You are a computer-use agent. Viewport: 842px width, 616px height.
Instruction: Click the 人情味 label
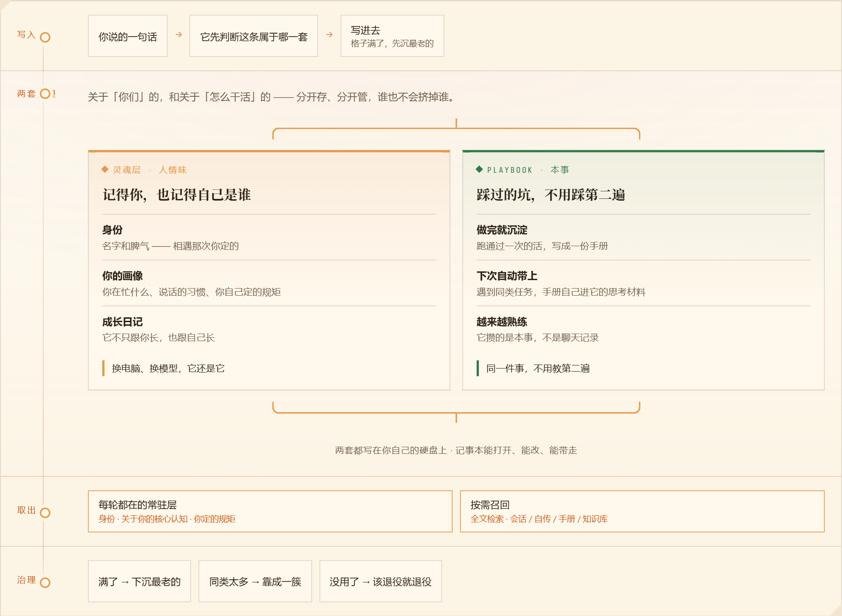click(172, 170)
